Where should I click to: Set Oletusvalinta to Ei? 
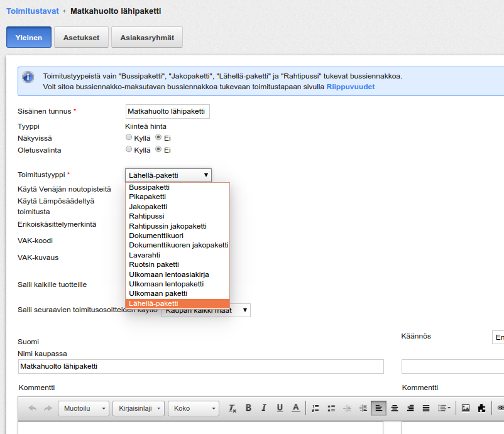point(158,149)
